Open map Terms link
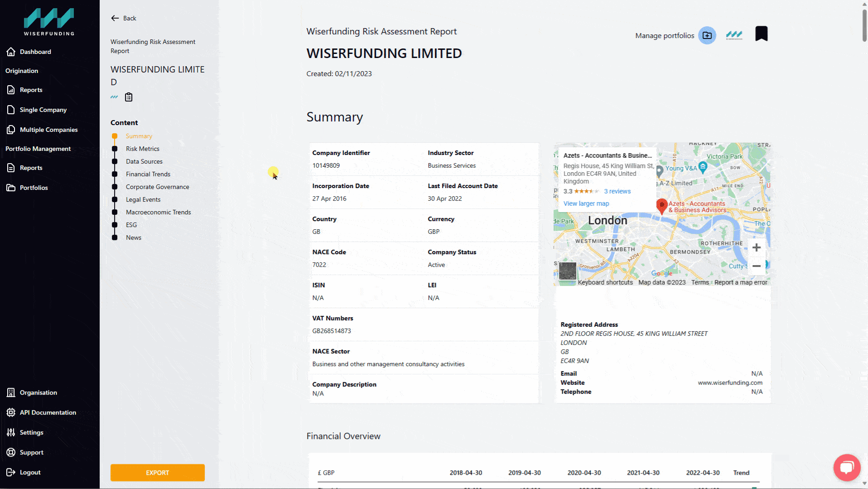 pos(700,282)
